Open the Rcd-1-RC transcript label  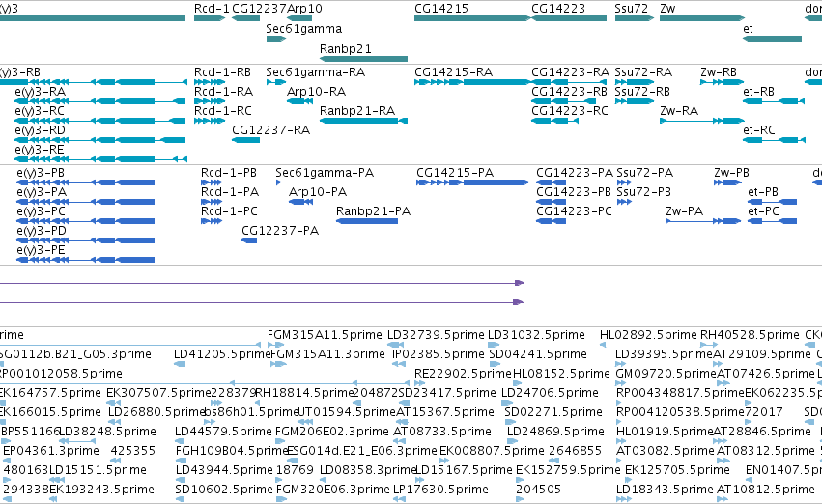pos(223,111)
